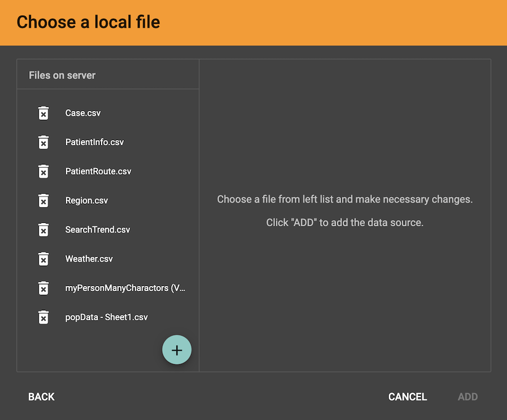Open SearchTrend.csv from the file list
The height and width of the screenshot is (420, 507).
coord(97,230)
